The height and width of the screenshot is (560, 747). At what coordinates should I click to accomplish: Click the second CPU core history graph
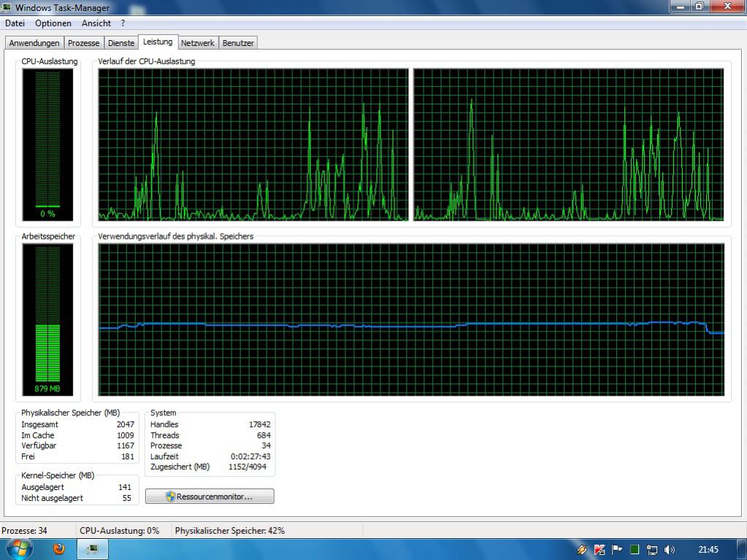tap(569, 145)
